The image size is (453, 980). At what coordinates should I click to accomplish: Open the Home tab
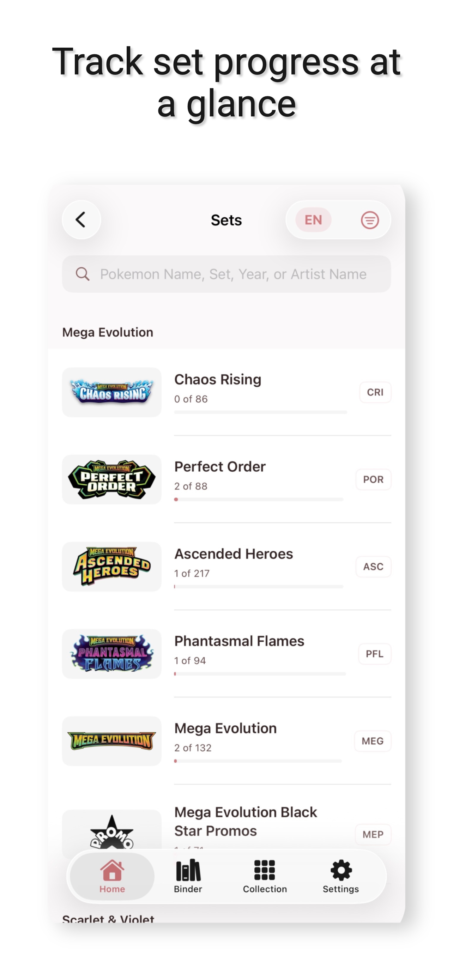point(112,876)
